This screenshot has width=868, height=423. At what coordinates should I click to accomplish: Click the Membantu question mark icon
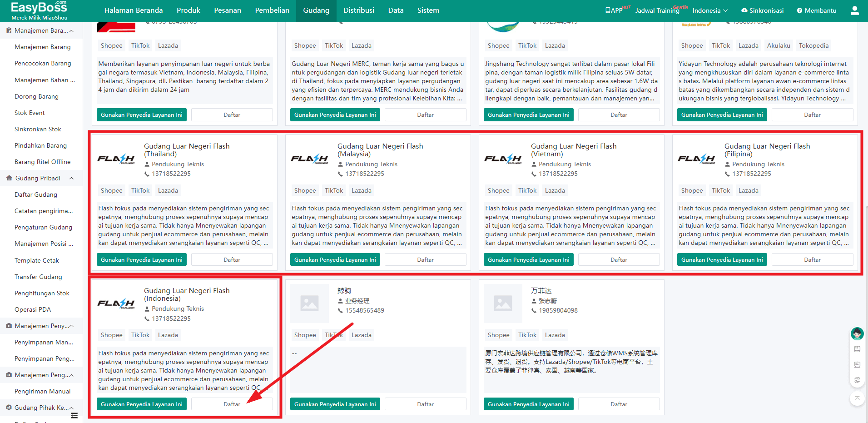[x=799, y=10]
